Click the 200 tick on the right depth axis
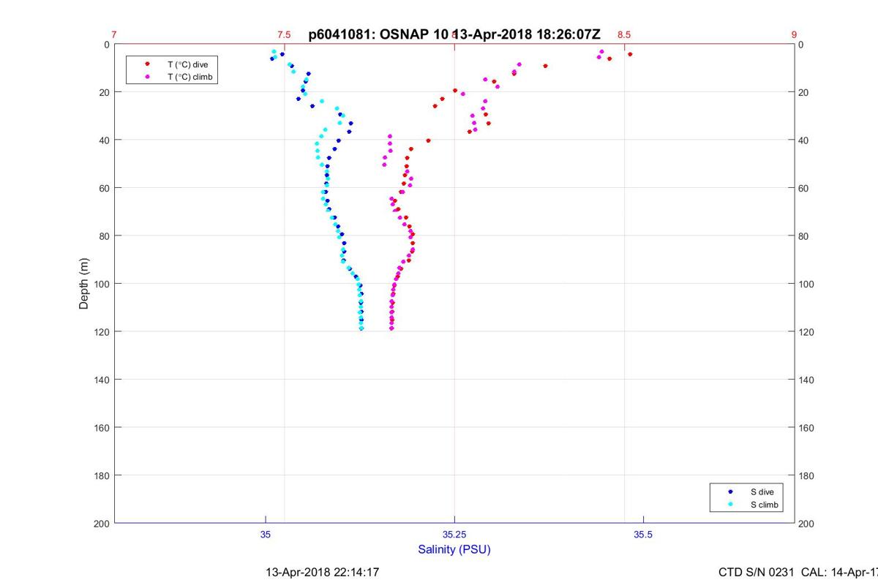The height and width of the screenshot is (588, 878). (806, 524)
